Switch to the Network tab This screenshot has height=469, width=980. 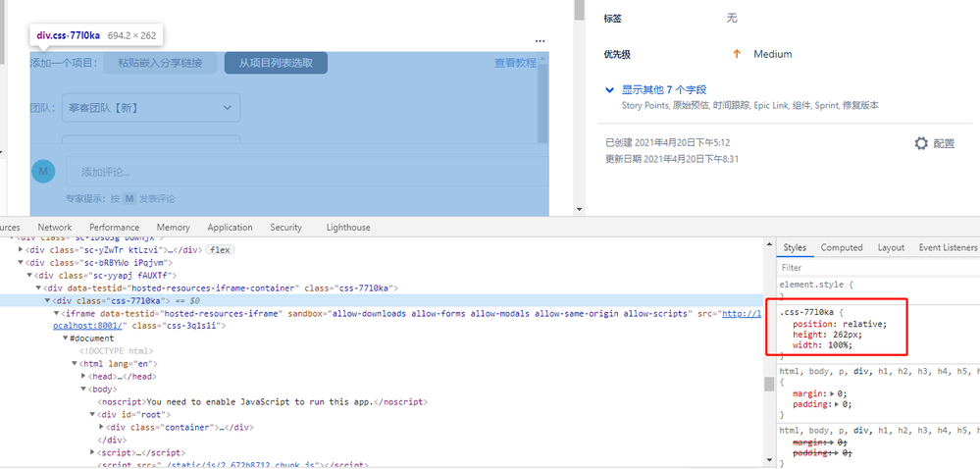point(54,228)
